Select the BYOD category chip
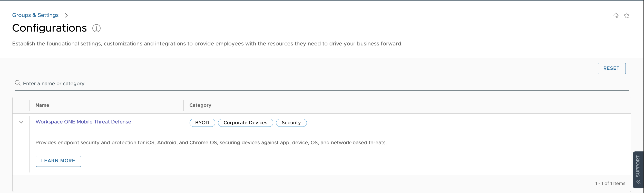The height and width of the screenshot is (193, 644). click(x=202, y=123)
